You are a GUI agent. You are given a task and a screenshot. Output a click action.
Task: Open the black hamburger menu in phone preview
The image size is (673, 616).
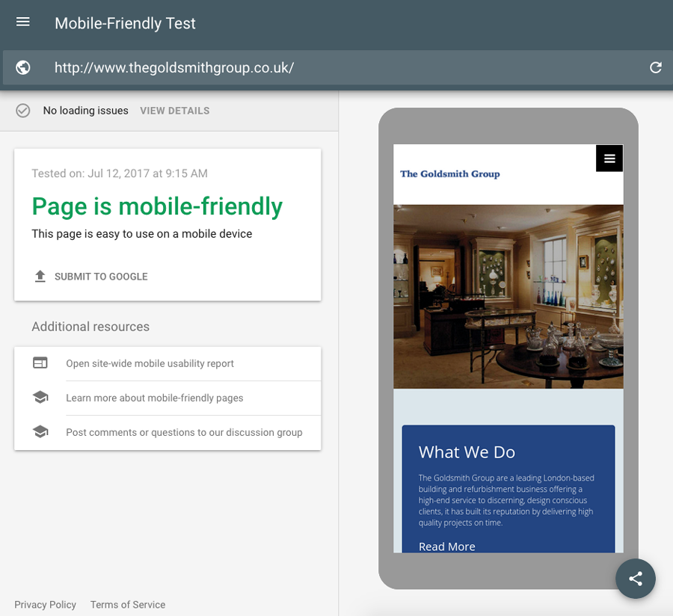609,158
